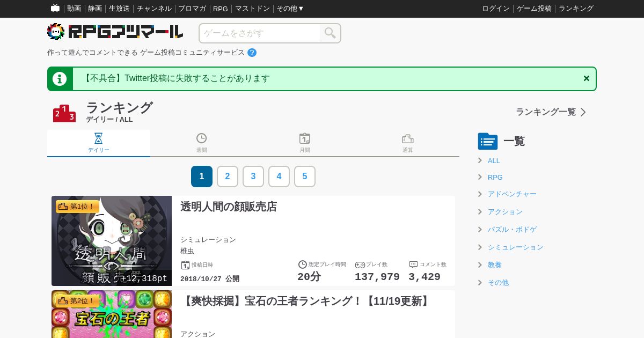Screen dimensions: 644x338
Task: Click the RPGアツマール logo
Action: pos(115,32)
